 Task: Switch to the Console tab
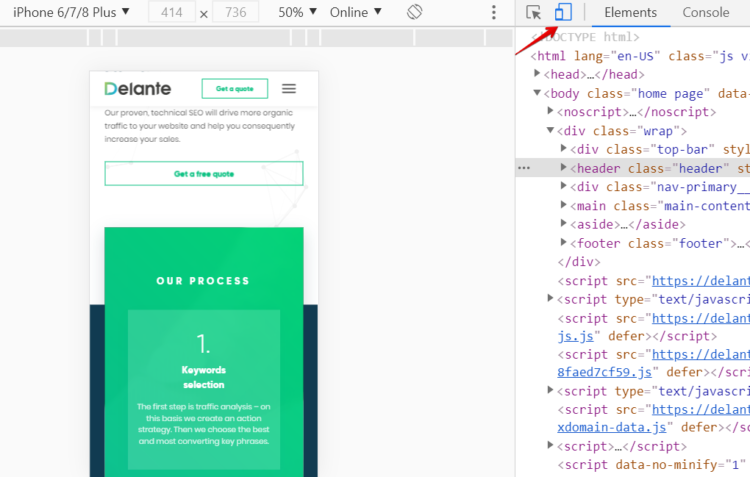click(706, 12)
